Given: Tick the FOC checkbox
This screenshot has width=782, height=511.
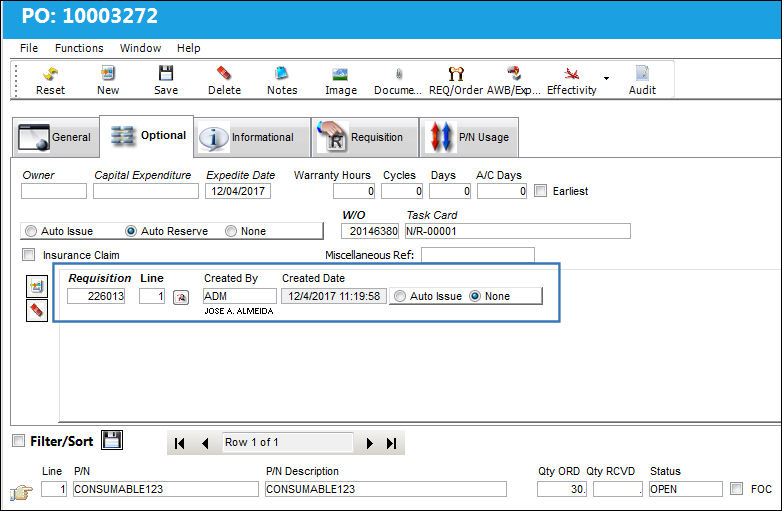Looking at the screenshot, I should point(736,489).
